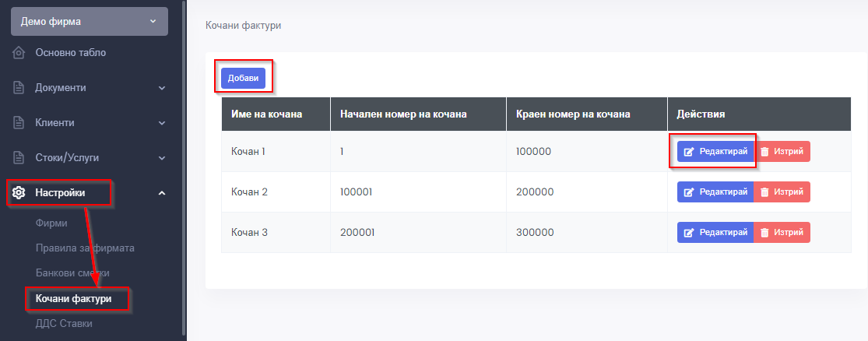Go to Банкови сметки settings page

(72, 273)
